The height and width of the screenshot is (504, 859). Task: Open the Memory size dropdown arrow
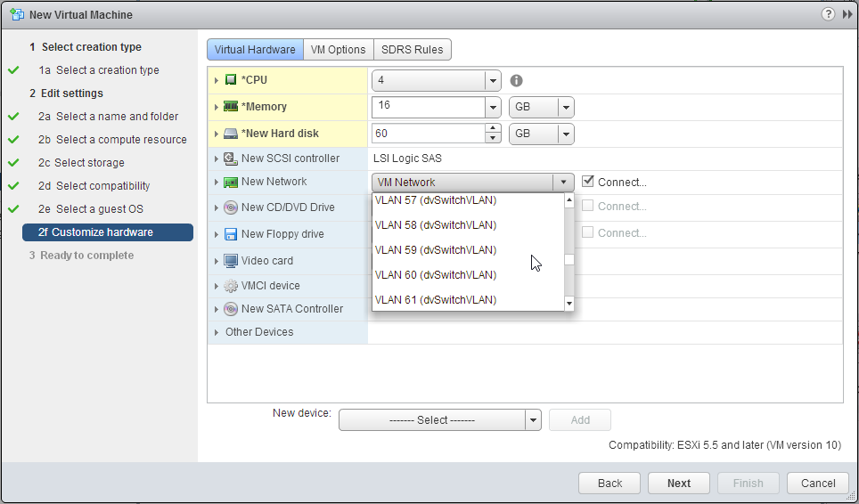(493, 107)
